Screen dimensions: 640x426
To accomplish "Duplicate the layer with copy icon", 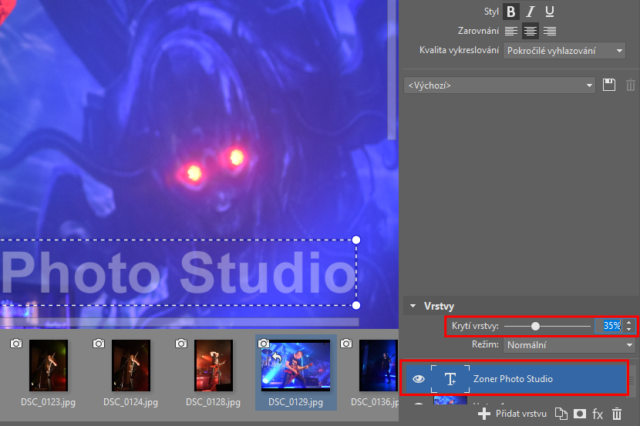I will tap(561, 414).
